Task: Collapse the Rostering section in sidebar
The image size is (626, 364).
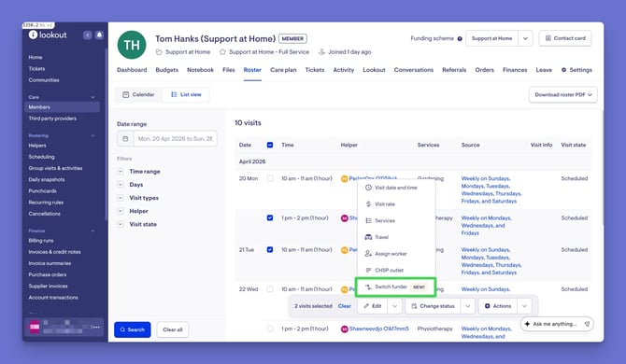Action: pos(92,135)
